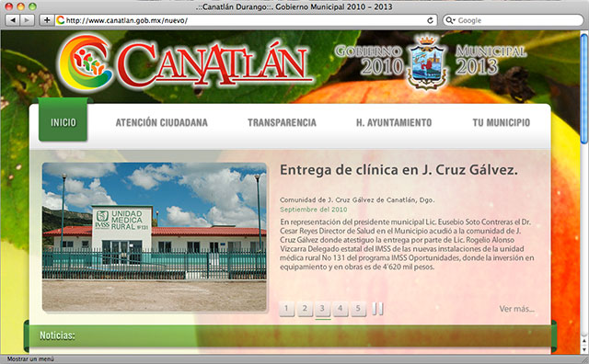Click the Canatlán swirl logo icon
This screenshot has width=589, height=364.
point(86,63)
